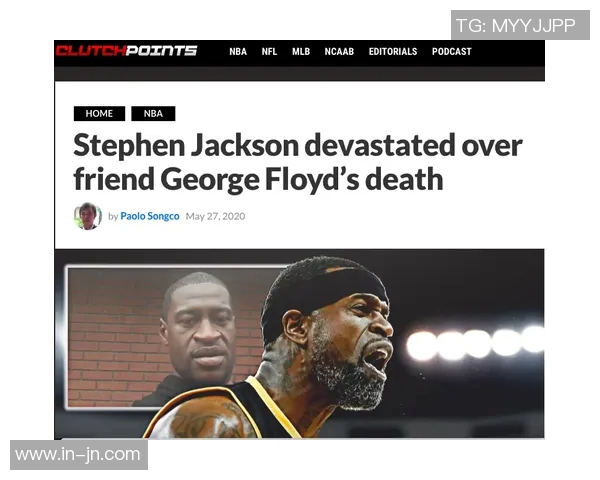Open the PODCAST page

click(452, 52)
